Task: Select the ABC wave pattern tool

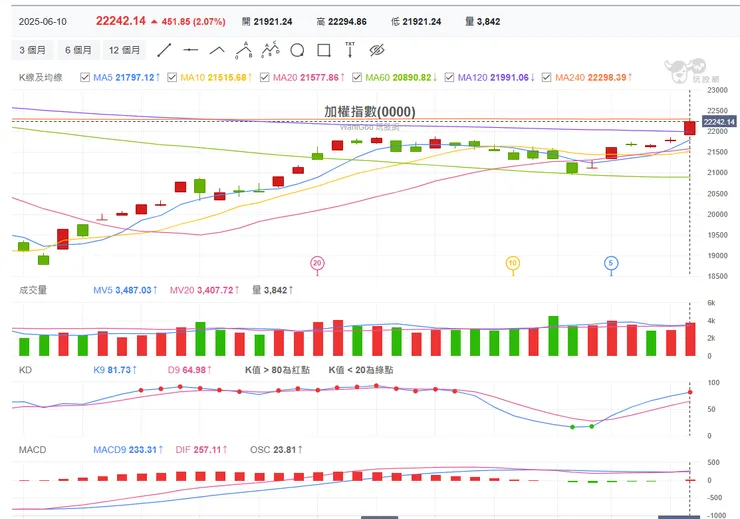Action: [244, 50]
